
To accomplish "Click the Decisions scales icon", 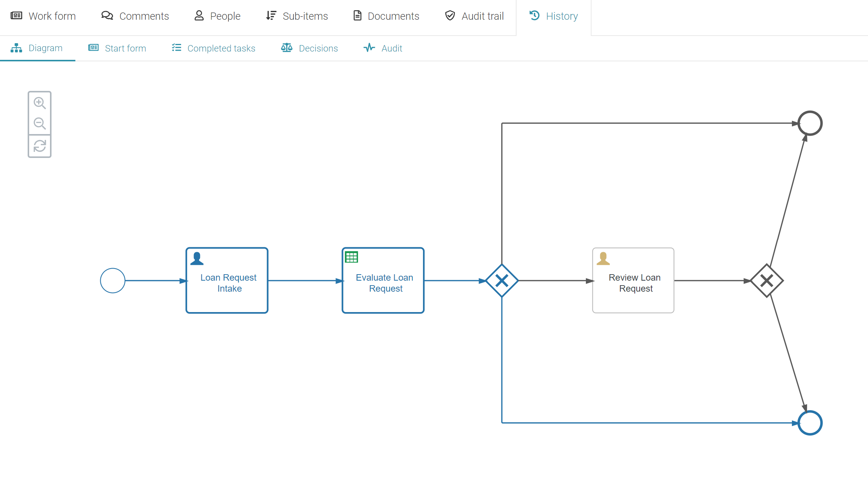I will pos(286,48).
